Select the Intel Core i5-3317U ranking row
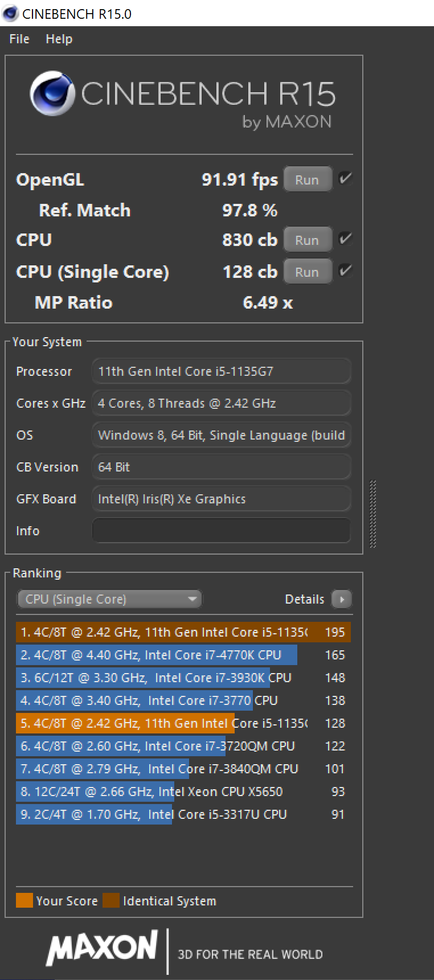 point(183,814)
